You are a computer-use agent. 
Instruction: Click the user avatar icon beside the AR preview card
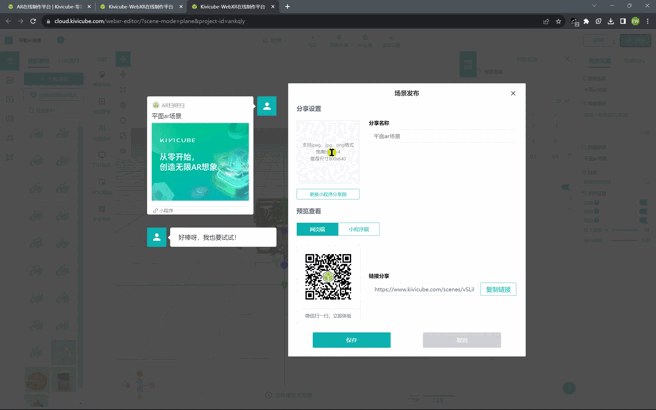267,106
